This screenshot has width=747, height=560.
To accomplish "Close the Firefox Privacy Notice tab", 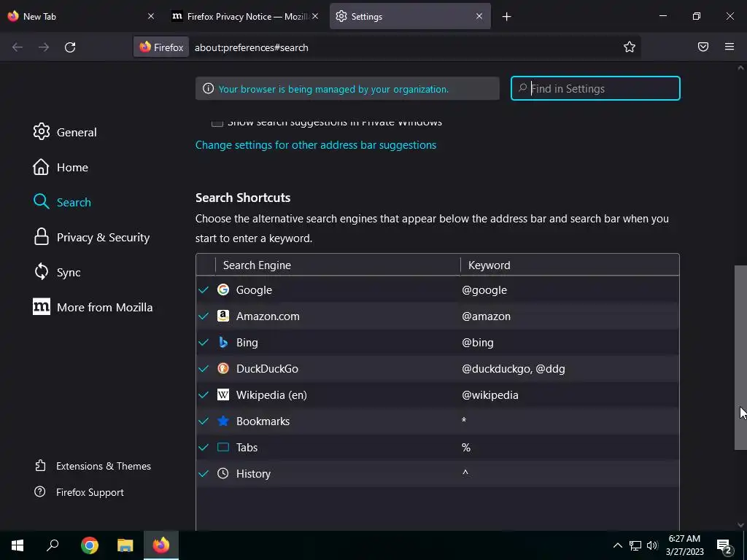I will (x=315, y=16).
